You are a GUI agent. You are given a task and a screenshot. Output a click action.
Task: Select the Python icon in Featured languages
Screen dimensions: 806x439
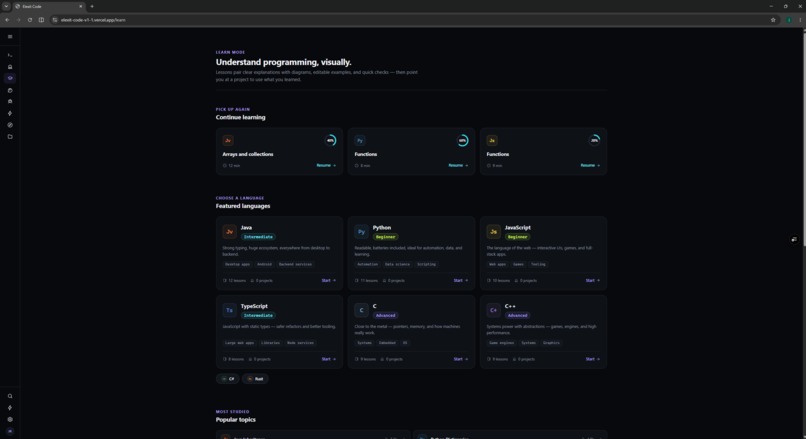[361, 231]
